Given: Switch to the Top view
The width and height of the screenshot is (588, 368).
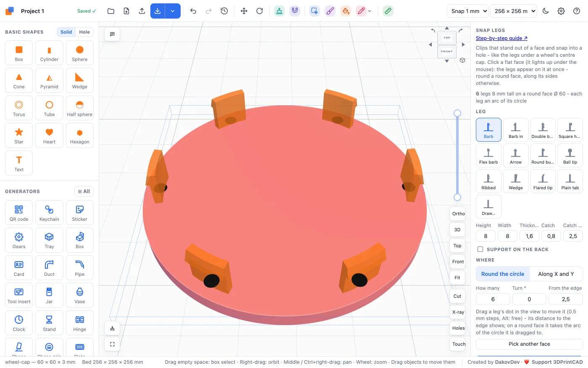Looking at the screenshot, I should click(x=458, y=246).
